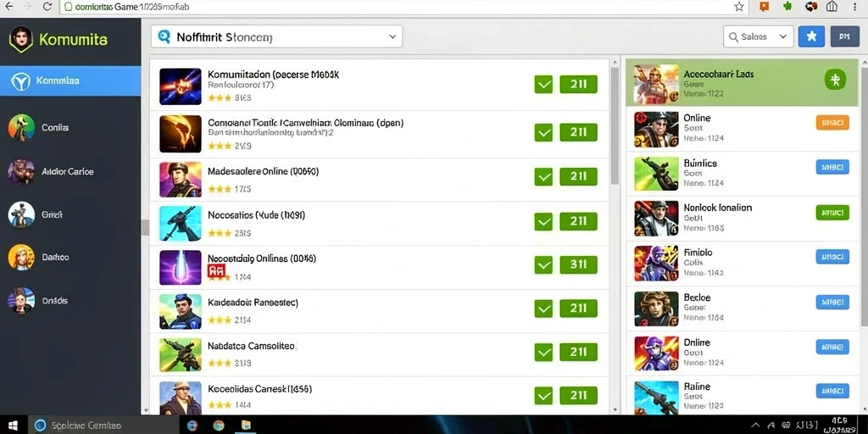Open the Aceceotaari Lads thumbnail
Viewport: 868px width, 434px height.
(656, 84)
